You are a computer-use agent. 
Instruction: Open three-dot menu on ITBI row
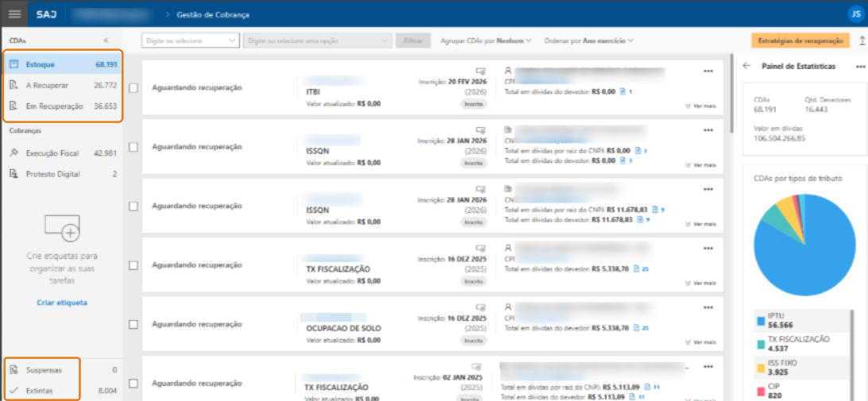(x=708, y=71)
